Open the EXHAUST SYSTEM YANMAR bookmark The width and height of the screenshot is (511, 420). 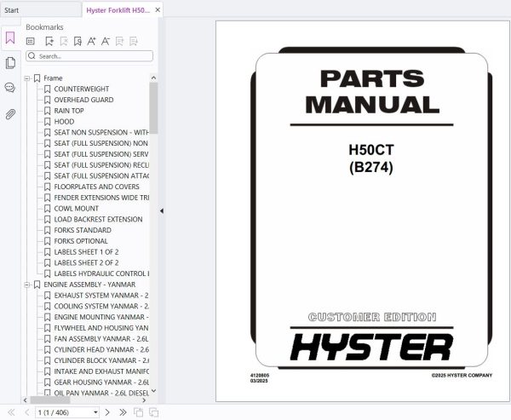(x=101, y=296)
